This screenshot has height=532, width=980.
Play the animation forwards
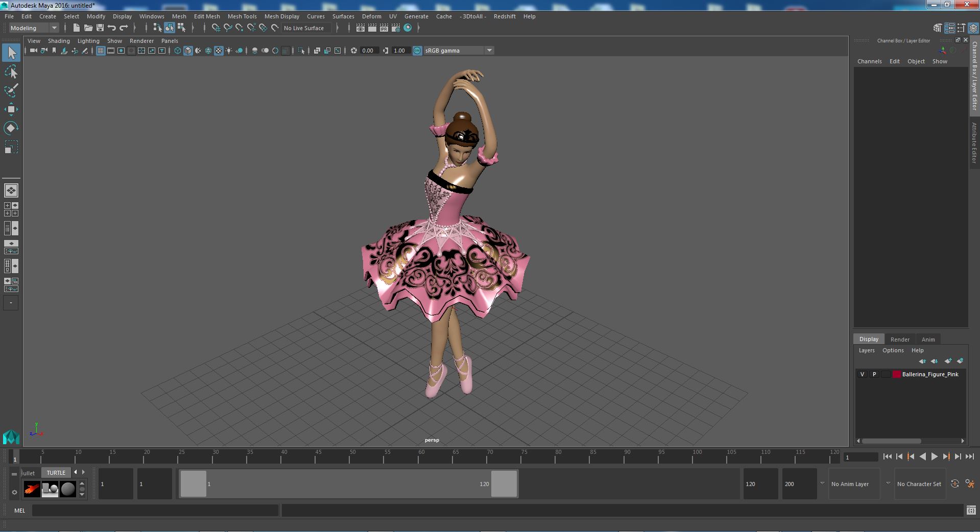934,457
